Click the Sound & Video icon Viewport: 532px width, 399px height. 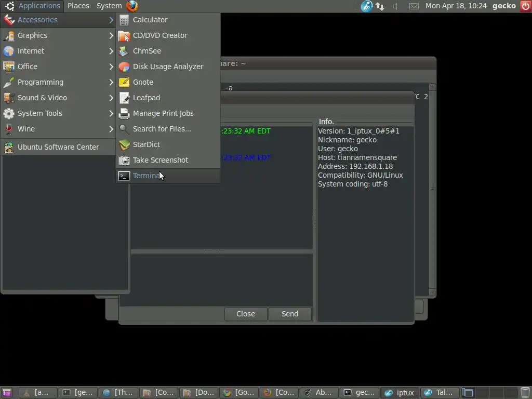pos(9,98)
